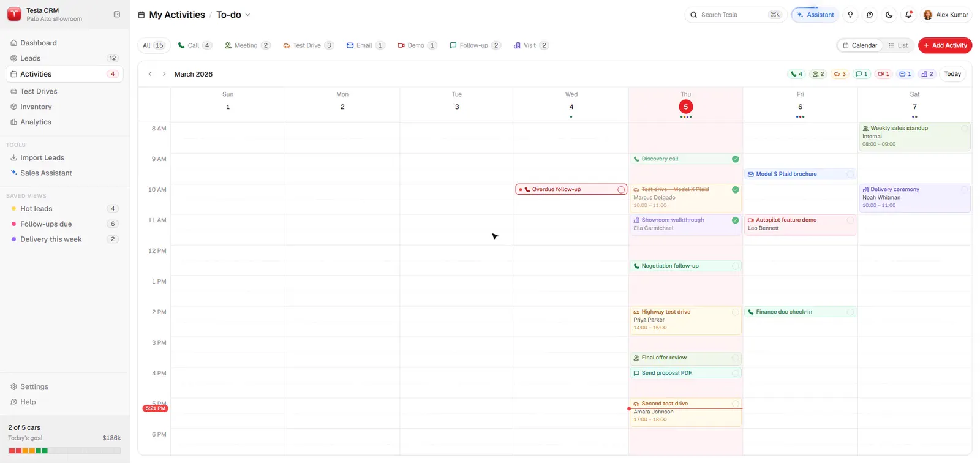Check off Finance doc check-in
This screenshot has height=463, width=980.
(850, 312)
